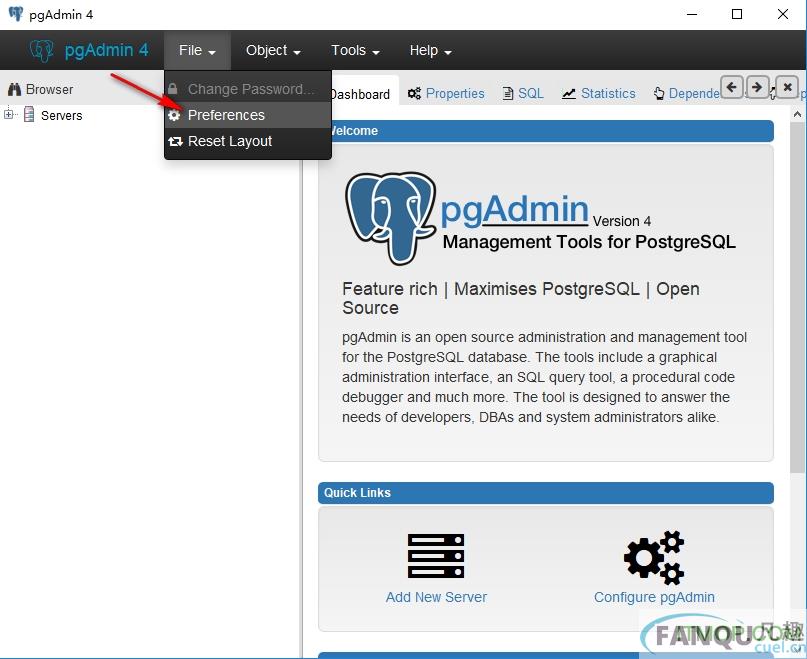Viewport: 807px width, 659px height.
Task: Click the Properties tab gears icon
Action: pyautogui.click(x=414, y=93)
